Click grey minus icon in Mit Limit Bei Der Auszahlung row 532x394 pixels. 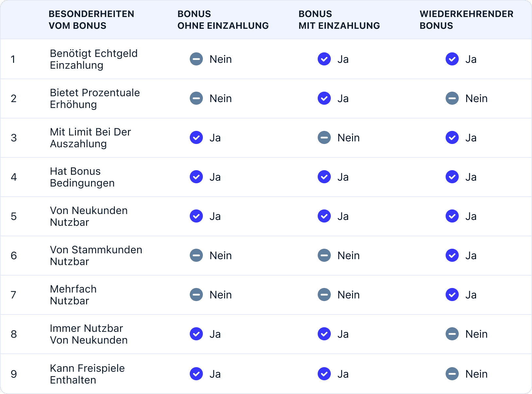(x=324, y=138)
